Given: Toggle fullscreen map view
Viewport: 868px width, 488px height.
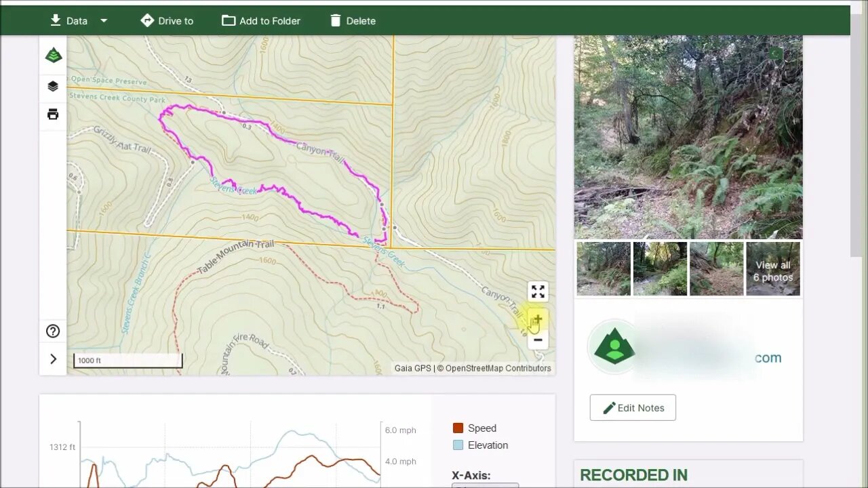Looking at the screenshot, I should 538,291.
